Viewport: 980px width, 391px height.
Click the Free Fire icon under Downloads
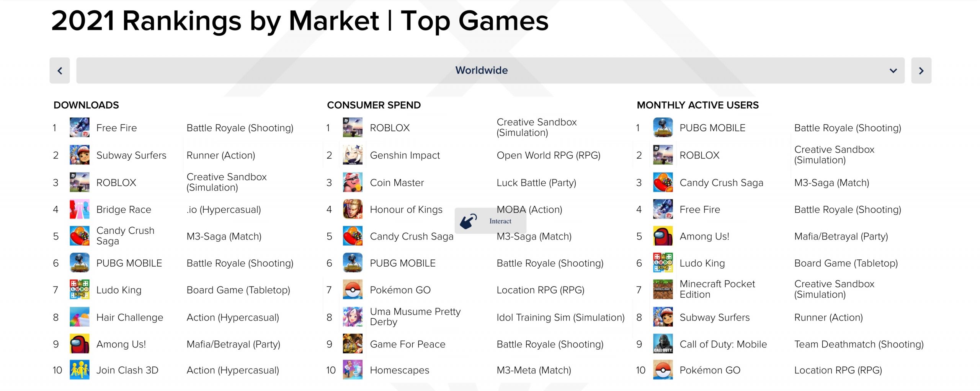tap(80, 127)
